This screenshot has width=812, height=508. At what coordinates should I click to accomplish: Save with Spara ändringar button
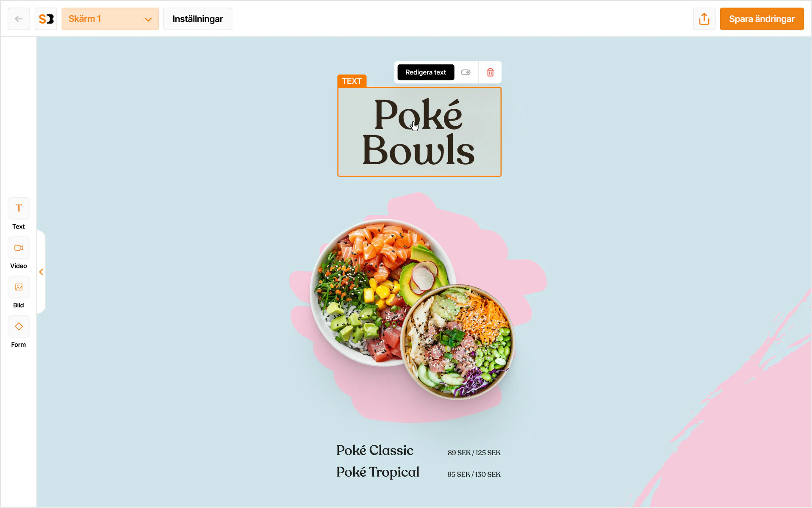pos(762,19)
